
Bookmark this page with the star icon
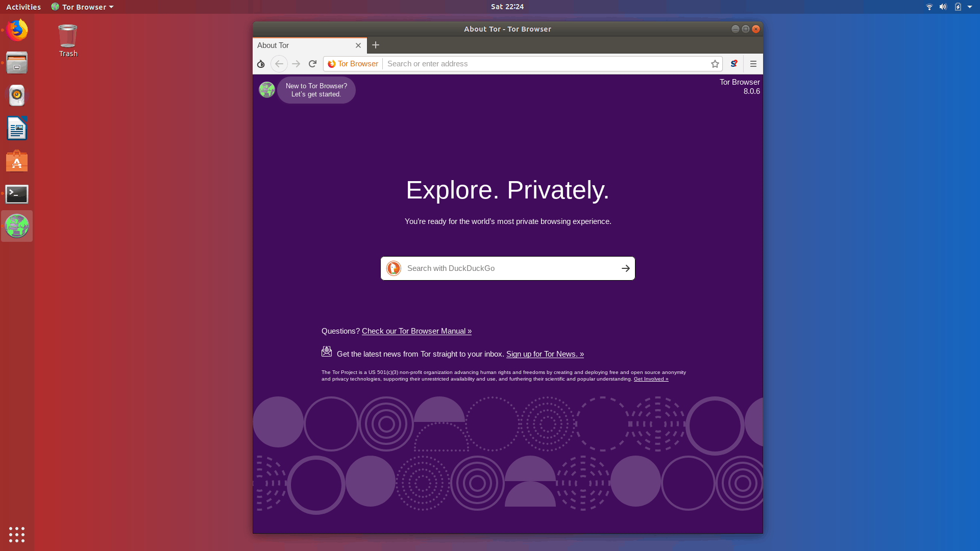click(x=715, y=64)
